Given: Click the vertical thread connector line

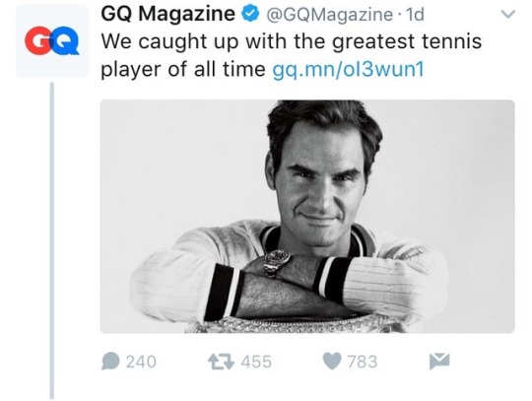Looking at the screenshot, I should 52,240.
